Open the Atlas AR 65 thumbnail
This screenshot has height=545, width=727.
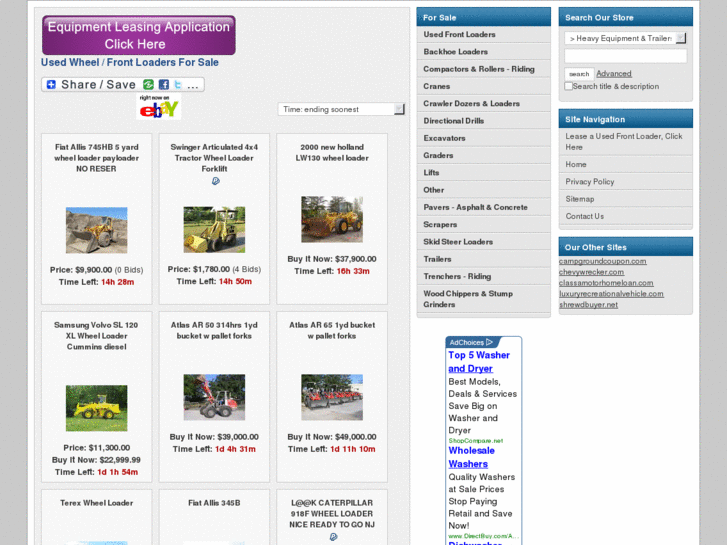pyautogui.click(x=332, y=398)
